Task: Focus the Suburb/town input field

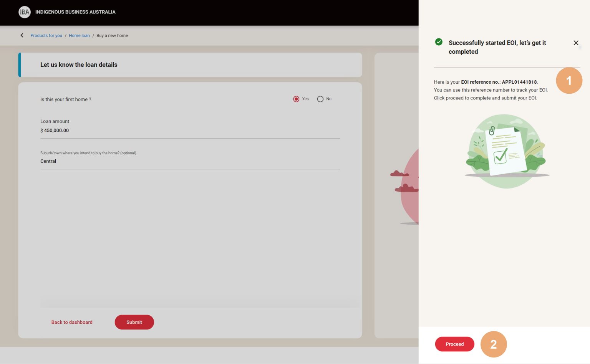Action: click(190, 161)
